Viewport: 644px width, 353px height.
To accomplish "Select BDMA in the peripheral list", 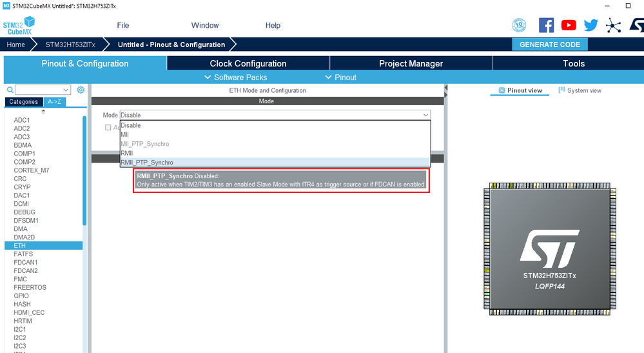I will pyautogui.click(x=23, y=145).
